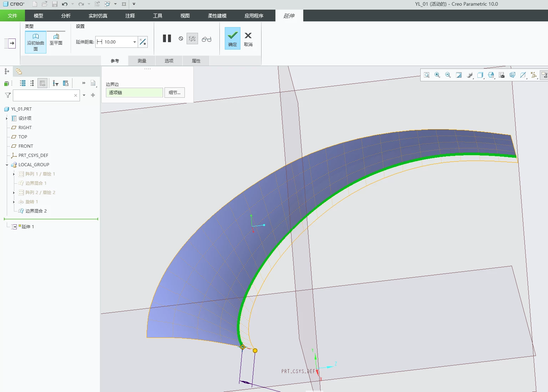Click the expand-all tree list icon

click(x=23, y=83)
